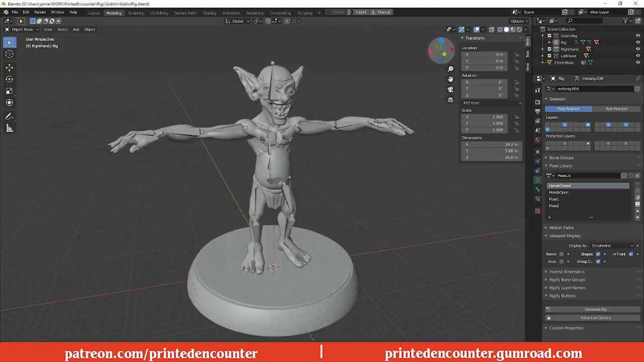Open the Bone Constraints properties tab icon
Screen dimensions: 644x362
pyautogui.click(x=537, y=199)
